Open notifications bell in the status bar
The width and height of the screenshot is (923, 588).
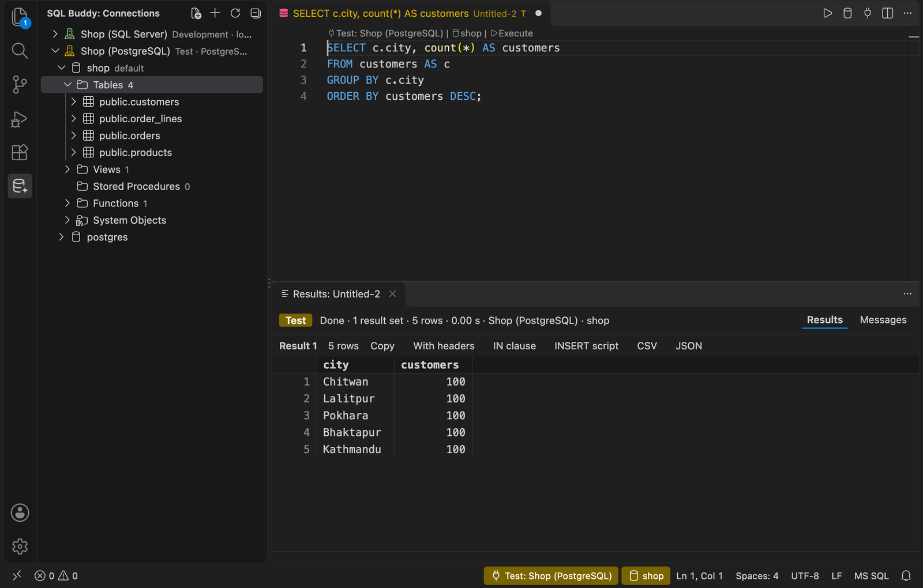(x=906, y=575)
